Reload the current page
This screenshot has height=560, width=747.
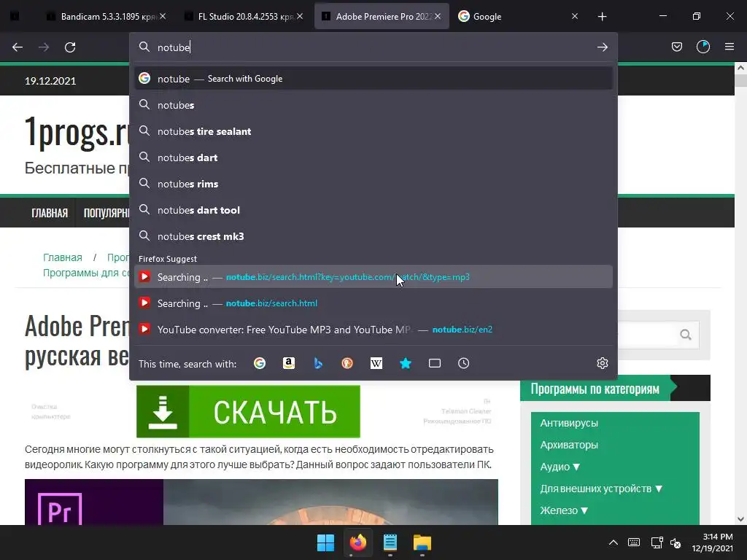pyautogui.click(x=70, y=47)
